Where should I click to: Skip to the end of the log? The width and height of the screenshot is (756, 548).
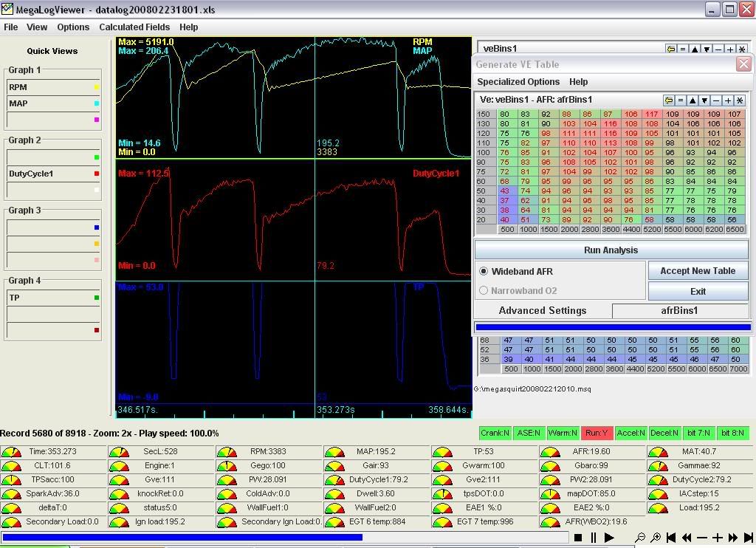click(748, 538)
